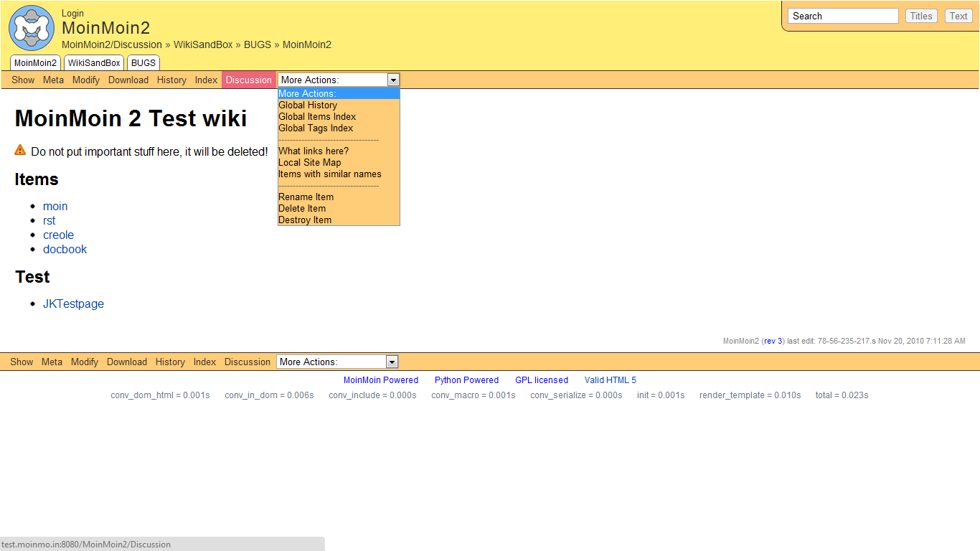
Task: Open Index in the bottom action bar
Action: point(204,362)
